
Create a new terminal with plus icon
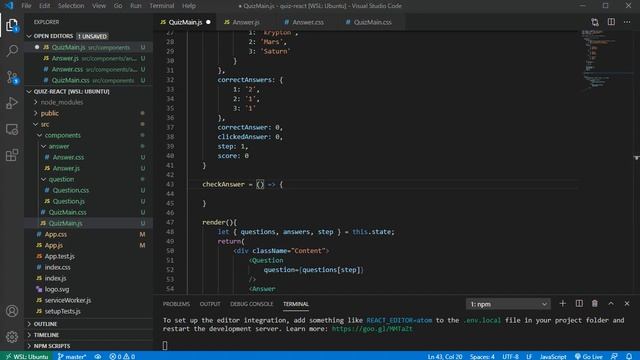click(x=562, y=304)
